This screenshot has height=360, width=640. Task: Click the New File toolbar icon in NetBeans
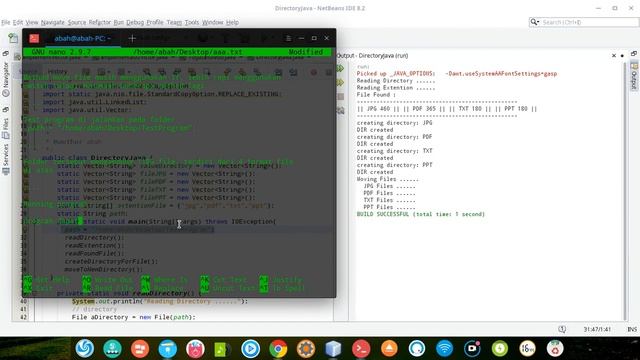pos(13,38)
